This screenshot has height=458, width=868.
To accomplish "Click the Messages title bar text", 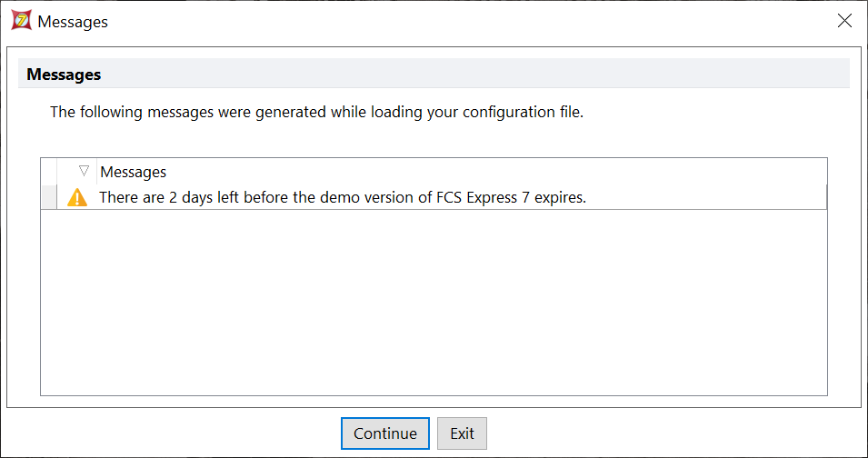I will coord(73,22).
